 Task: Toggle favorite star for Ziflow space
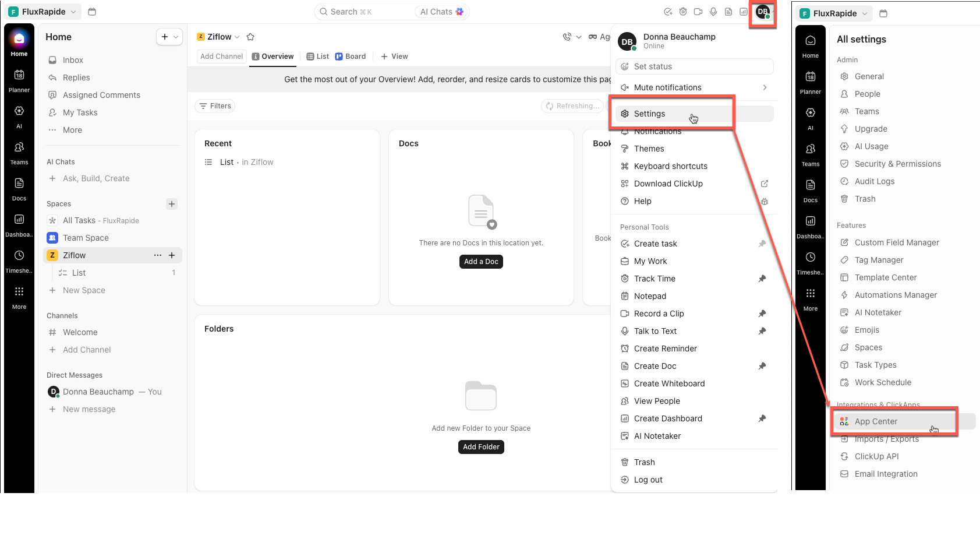(250, 37)
